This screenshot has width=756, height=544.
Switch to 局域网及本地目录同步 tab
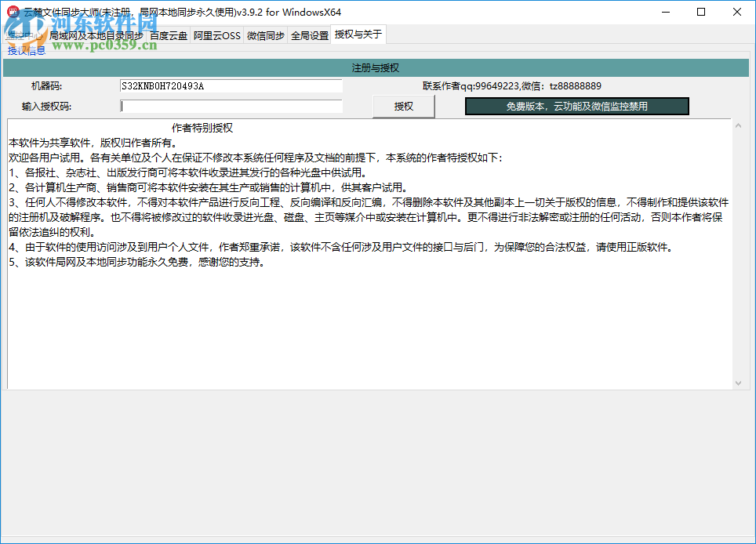pyautogui.click(x=96, y=35)
